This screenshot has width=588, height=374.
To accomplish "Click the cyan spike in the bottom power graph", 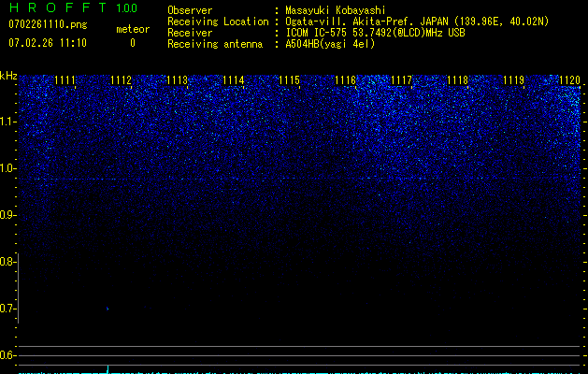I will coord(108,369).
